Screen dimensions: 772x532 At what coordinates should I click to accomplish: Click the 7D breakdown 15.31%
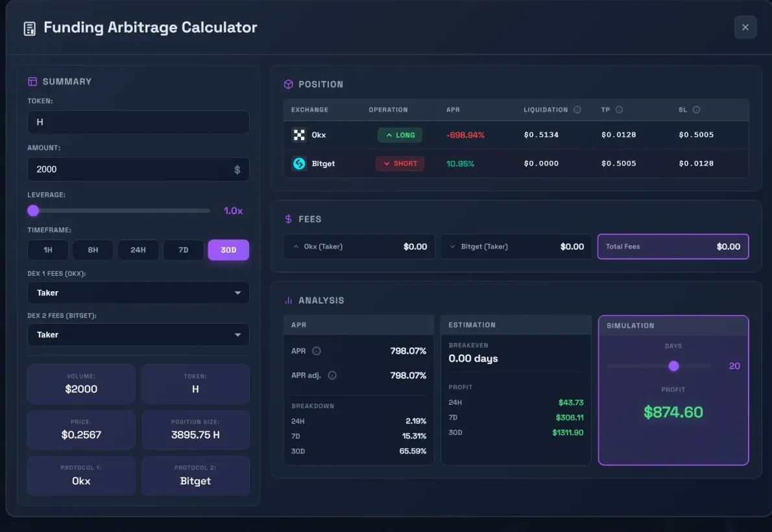click(x=414, y=436)
